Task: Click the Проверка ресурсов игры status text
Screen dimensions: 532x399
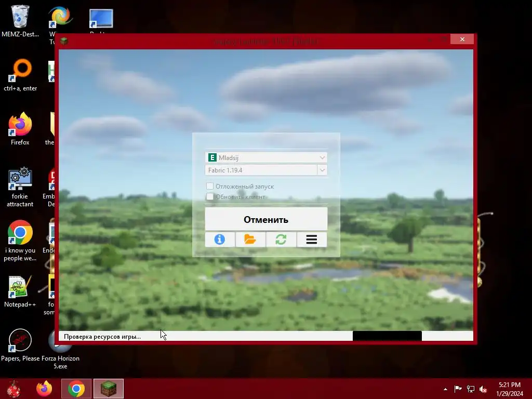Action: [x=102, y=337]
